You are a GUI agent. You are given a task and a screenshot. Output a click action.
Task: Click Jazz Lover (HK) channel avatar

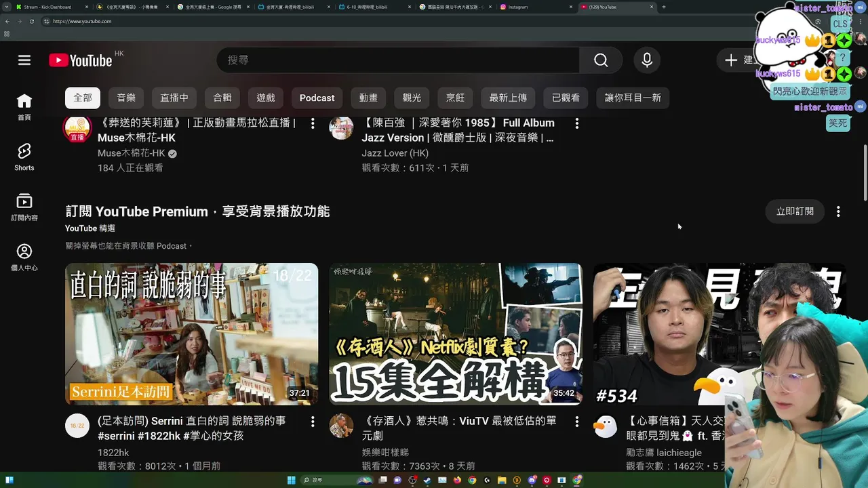[341, 128]
